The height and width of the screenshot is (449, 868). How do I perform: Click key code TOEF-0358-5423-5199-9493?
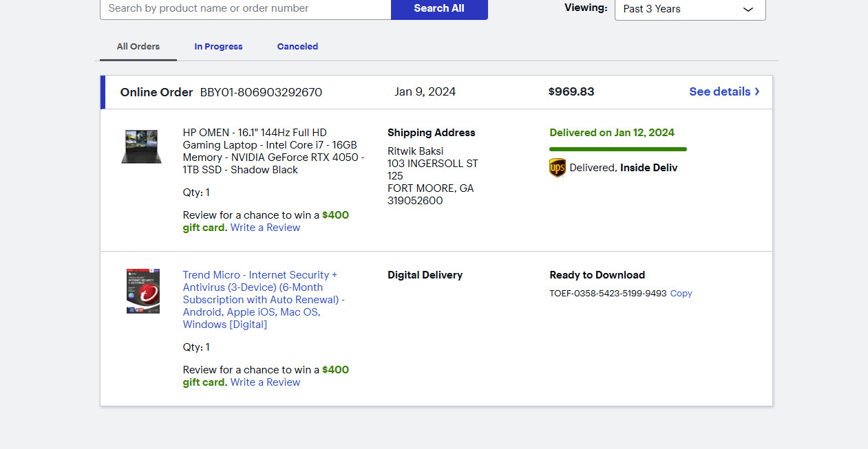pos(608,293)
